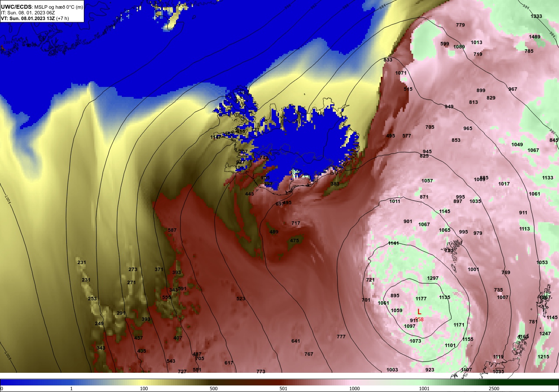Screen dimensions: 559x392
Task: Click the height value 779
Action: pos(460,25)
